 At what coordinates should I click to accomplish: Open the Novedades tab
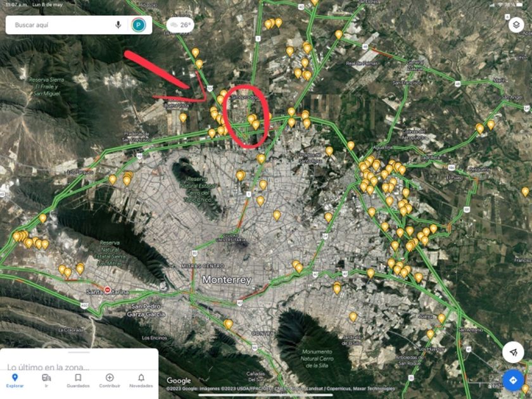coord(141,381)
